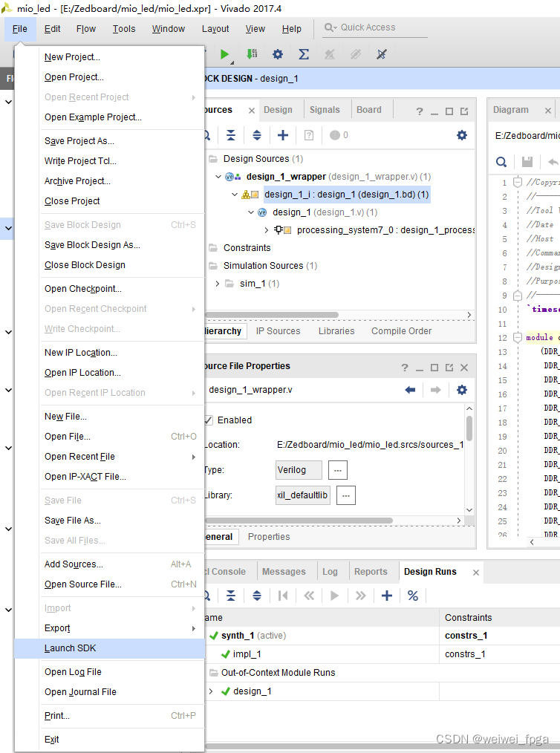Screen dimensions: 560x753
Task: Close the Diagram tab
Action: point(548,111)
